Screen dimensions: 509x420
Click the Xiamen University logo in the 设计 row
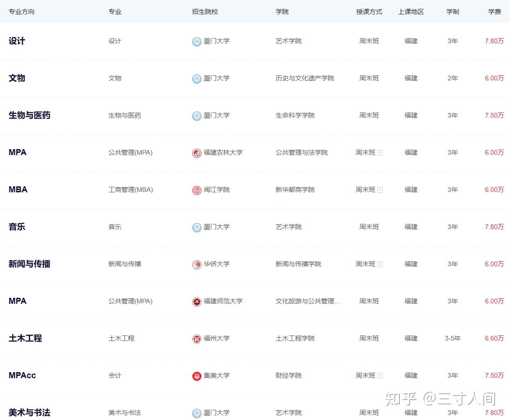197,41
